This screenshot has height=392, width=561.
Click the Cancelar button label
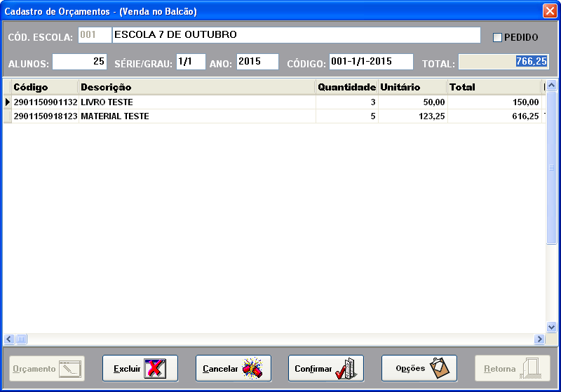pos(220,369)
